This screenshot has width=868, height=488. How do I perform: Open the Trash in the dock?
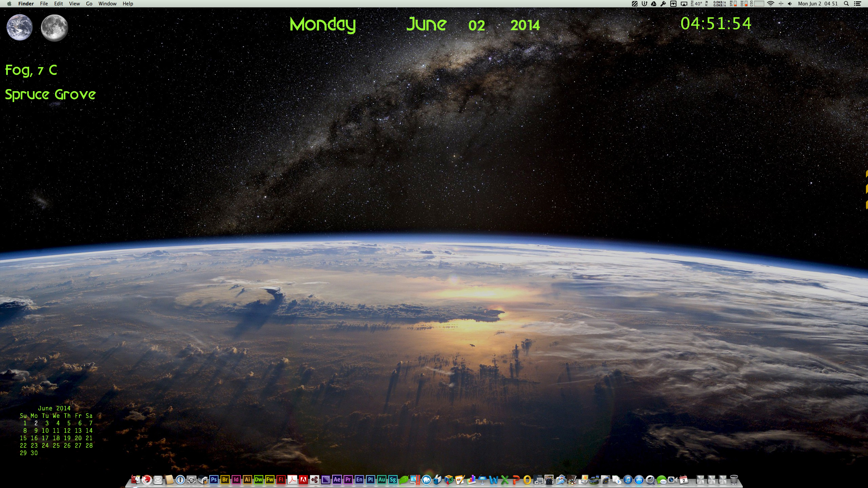[x=733, y=480]
